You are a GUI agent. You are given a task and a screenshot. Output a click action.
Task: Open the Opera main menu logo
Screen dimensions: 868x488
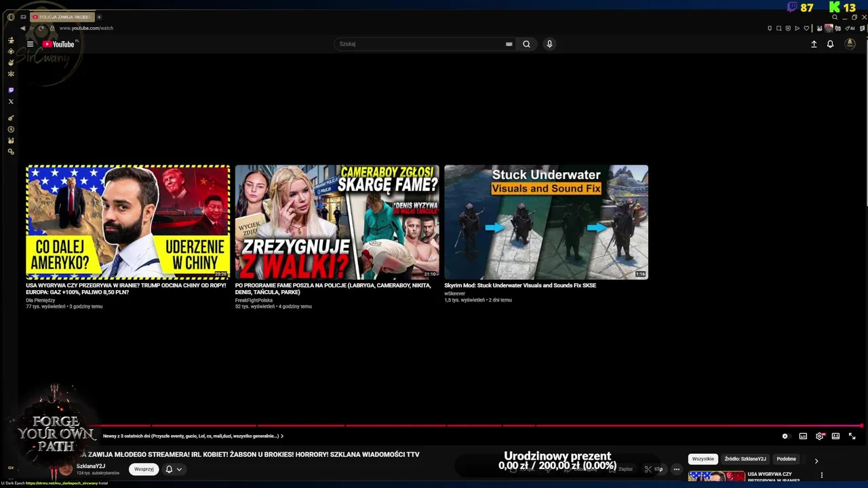tap(11, 17)
